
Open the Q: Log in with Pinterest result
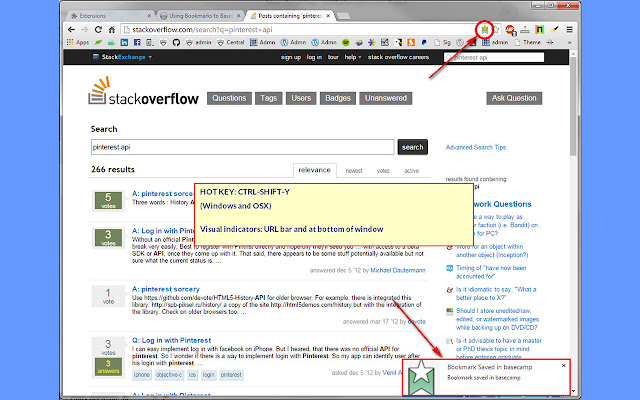(x=171, y=340)
